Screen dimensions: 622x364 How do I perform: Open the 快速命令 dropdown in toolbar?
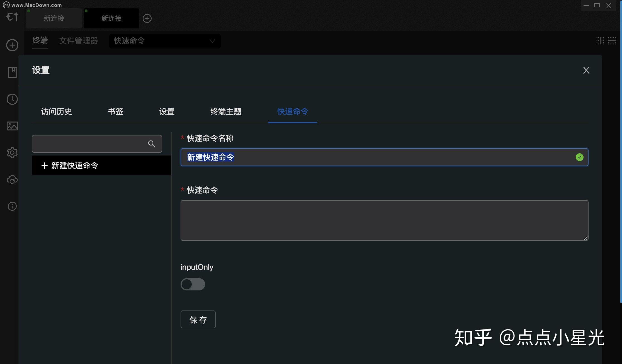(x=165, y=41)
